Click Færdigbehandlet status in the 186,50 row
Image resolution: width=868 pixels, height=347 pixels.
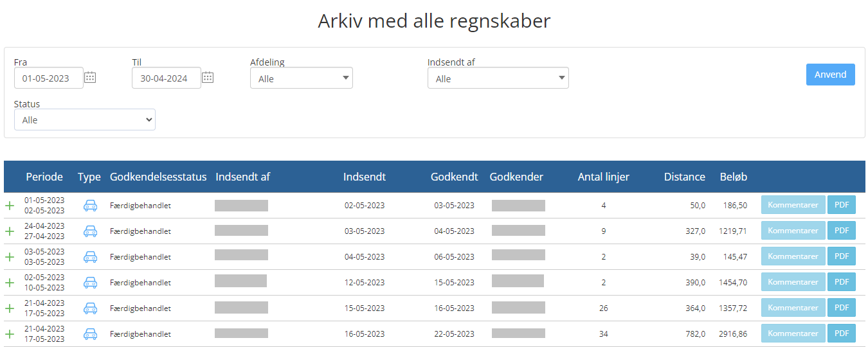tap(140, 206)
